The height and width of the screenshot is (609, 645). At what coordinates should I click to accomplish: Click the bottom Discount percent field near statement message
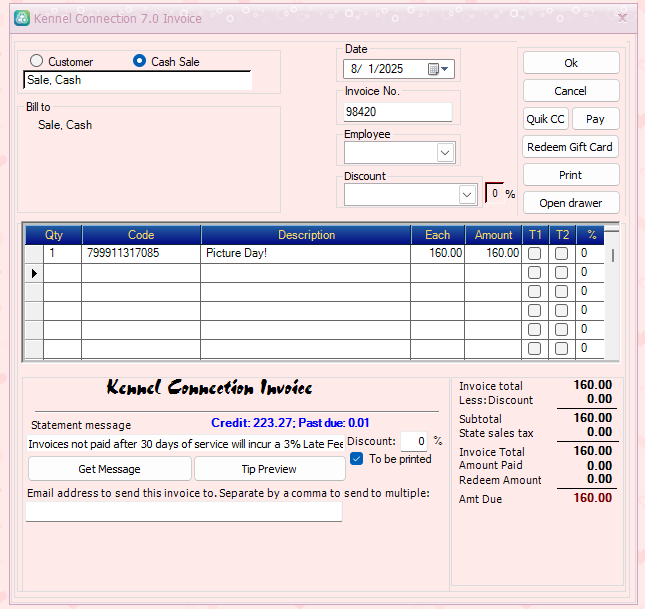click(414, 441)
